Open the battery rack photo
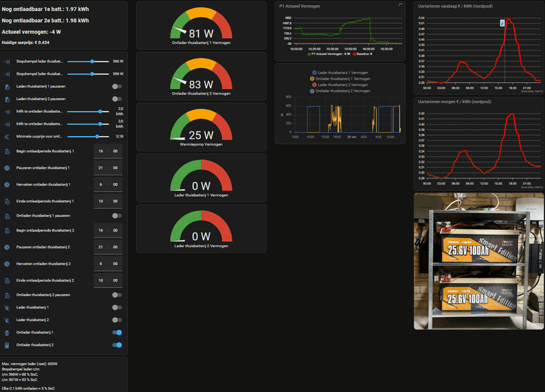 point(479,261)
